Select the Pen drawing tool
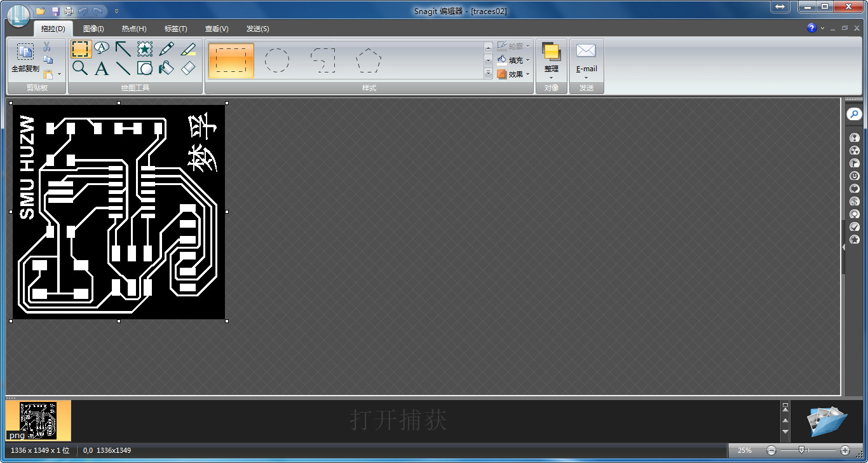This screenshot has height=463, width=868. tap(166, 49)
